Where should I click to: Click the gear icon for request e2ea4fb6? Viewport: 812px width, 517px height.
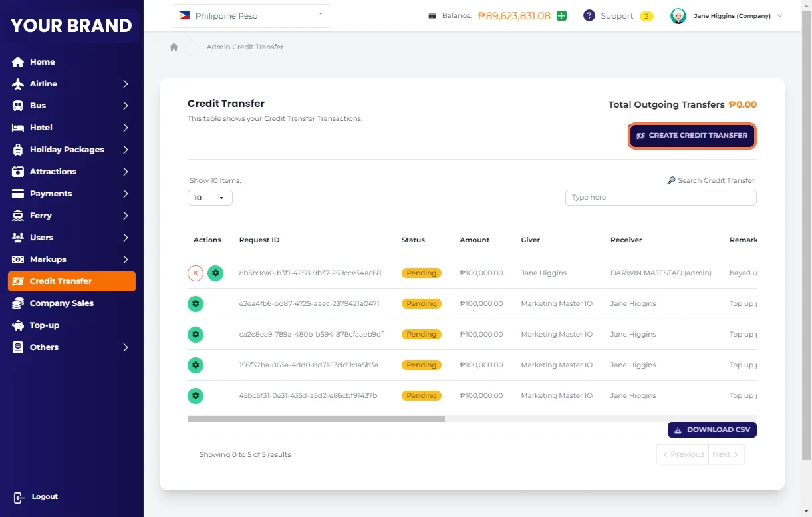pos(196,303)
